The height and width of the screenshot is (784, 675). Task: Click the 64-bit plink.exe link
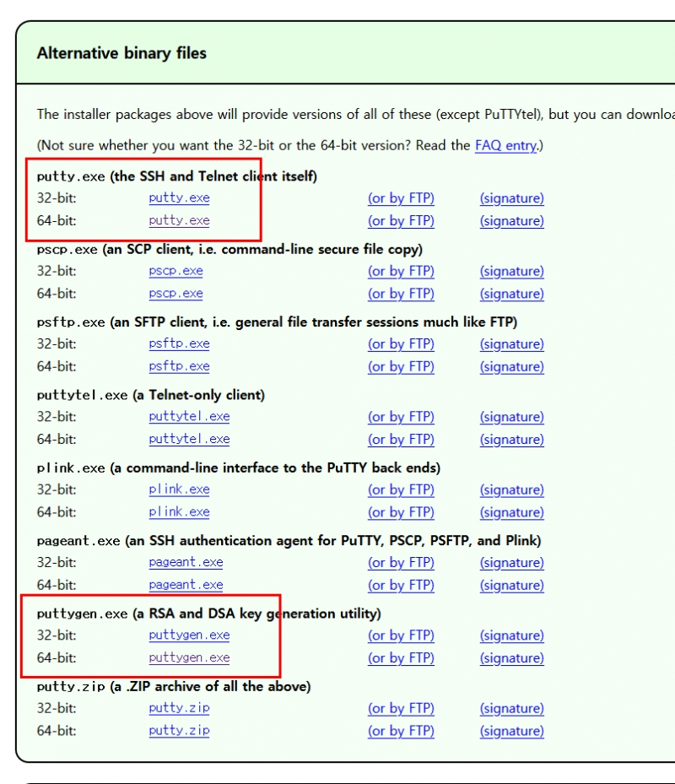179,512
